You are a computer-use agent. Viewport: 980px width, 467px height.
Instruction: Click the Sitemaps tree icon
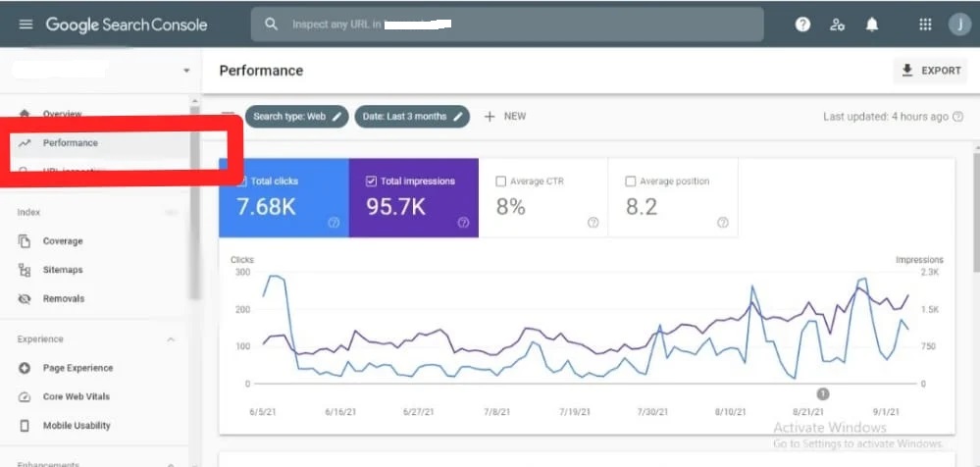click(x=25, y=270)
